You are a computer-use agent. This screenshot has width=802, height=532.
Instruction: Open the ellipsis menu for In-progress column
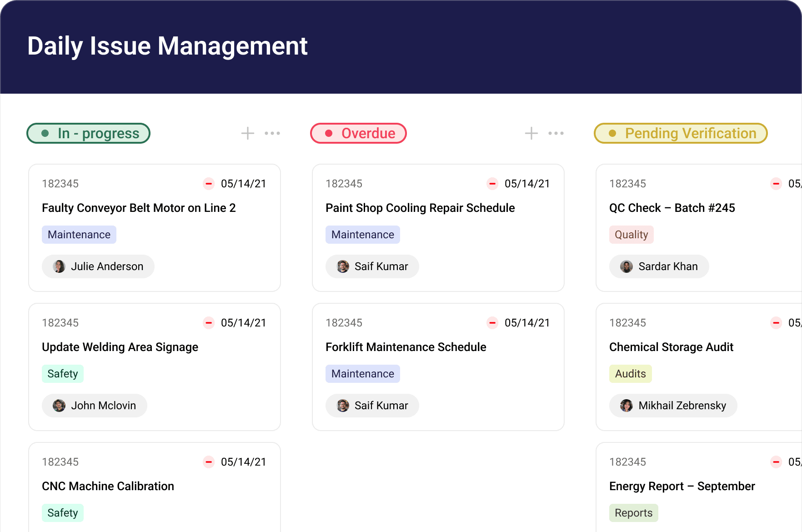[272, 133]
